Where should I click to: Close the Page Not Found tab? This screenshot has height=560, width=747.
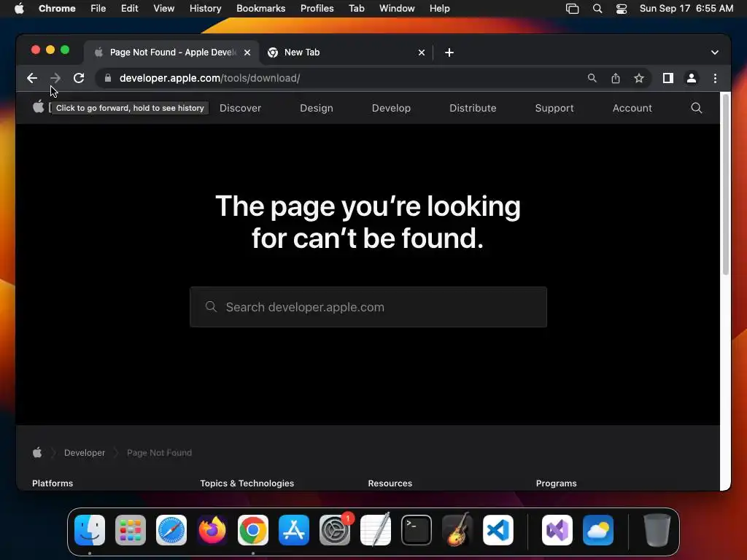[x=247, y=52]
